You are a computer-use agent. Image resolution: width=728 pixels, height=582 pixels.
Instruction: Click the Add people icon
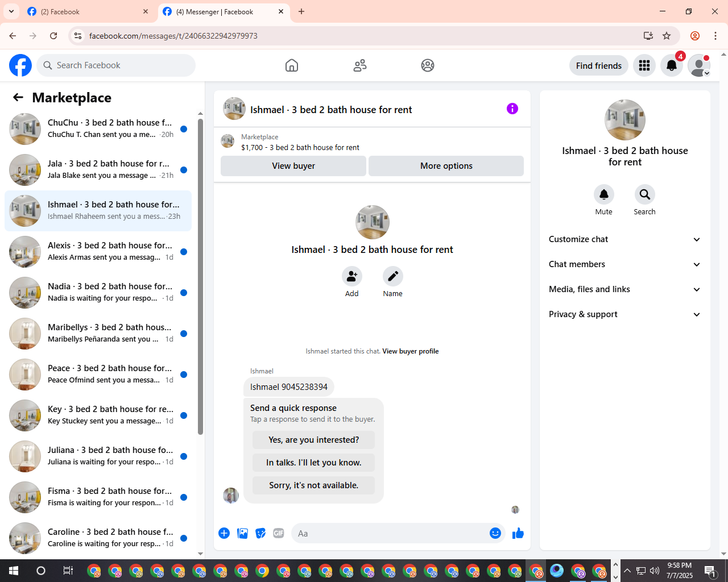pyautogui.click(x=352, y=276)
